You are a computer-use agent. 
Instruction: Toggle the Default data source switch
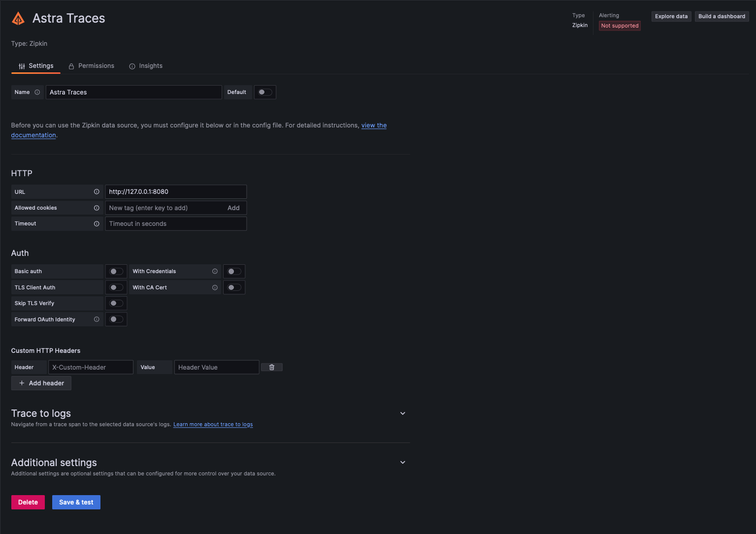coord(265,92)
